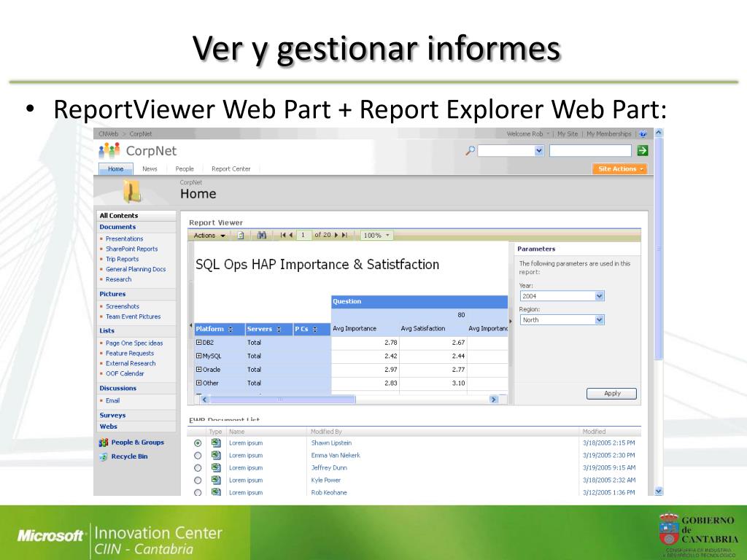Click Excel icon in Shawn Lipstein row
This screenshot has height=560, width=747.
(x=216, y=443)
